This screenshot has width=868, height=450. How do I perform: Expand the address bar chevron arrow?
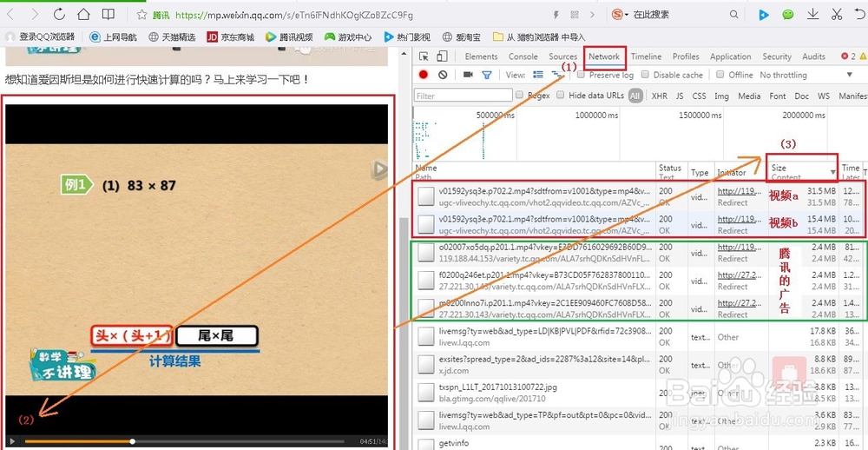[x=593, y=15]
